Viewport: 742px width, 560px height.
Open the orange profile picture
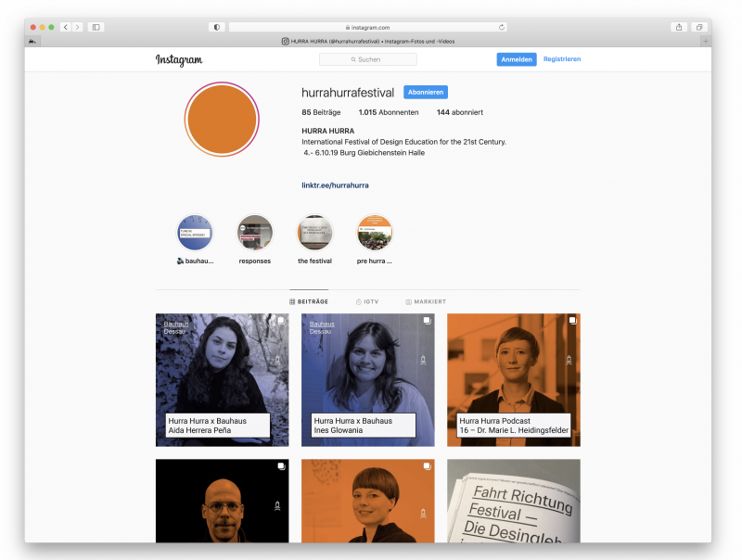pyautogui.click(x=222, y=120)
